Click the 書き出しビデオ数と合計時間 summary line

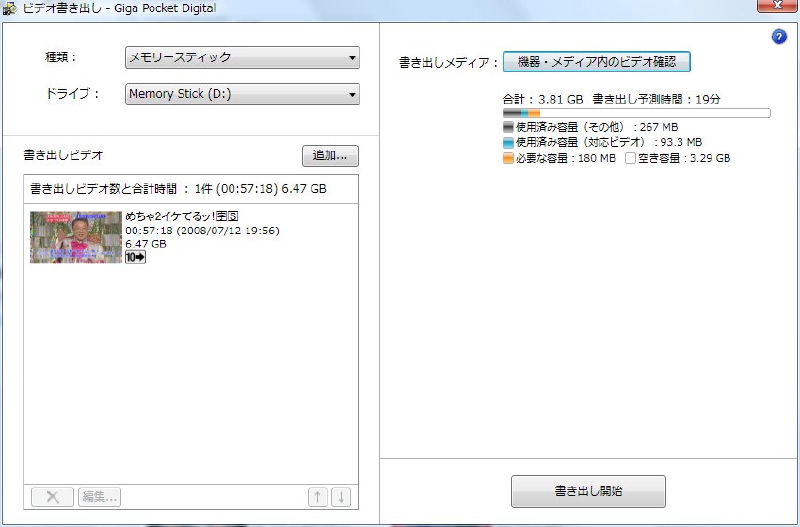[178, 189]
